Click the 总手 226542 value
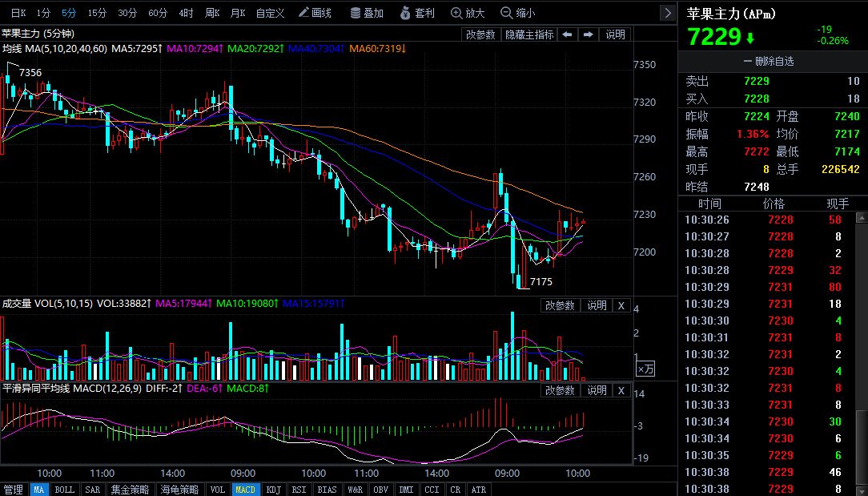Viewport: 868px width, 496px height. tap(840, 169)
